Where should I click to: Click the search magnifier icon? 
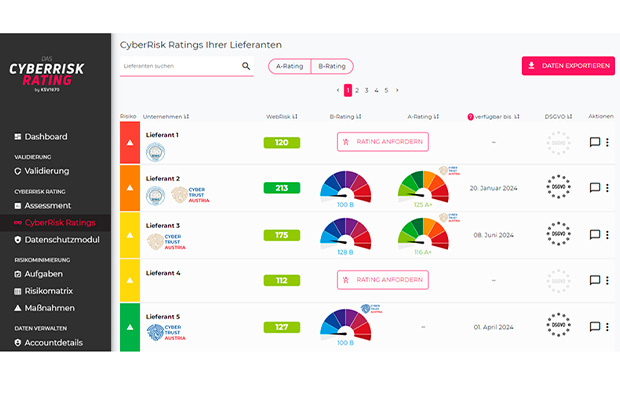pyautogui.click(x=246, y=67)
